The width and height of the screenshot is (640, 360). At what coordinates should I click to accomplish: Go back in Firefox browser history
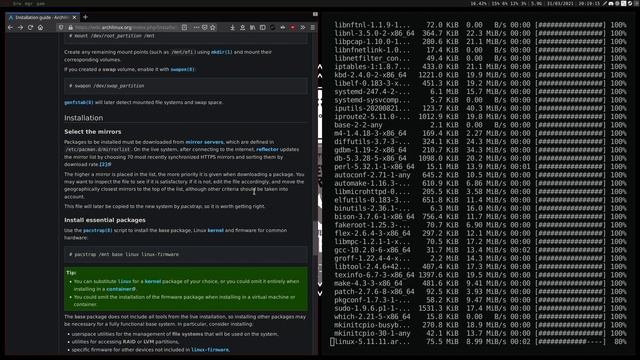[10, 27]
